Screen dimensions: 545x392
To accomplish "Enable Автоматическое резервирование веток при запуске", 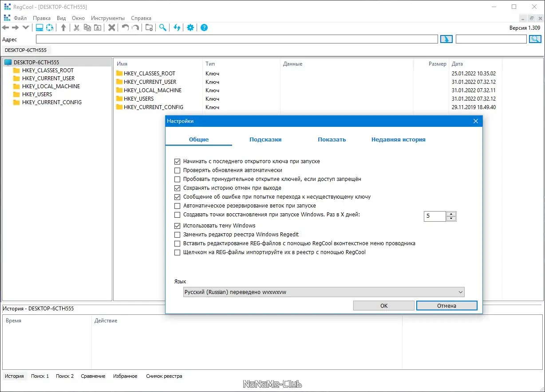I will click(x=178, y=206).
